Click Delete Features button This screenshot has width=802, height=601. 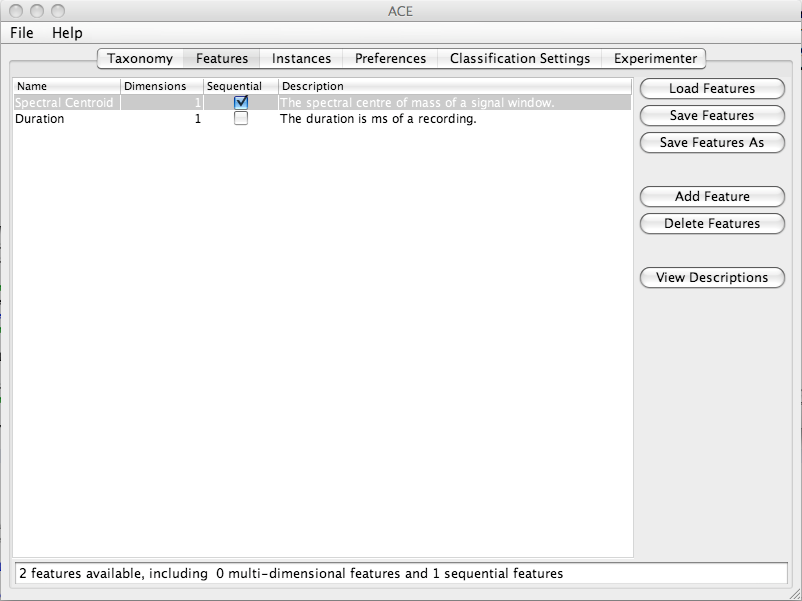[x=712, y=224]
